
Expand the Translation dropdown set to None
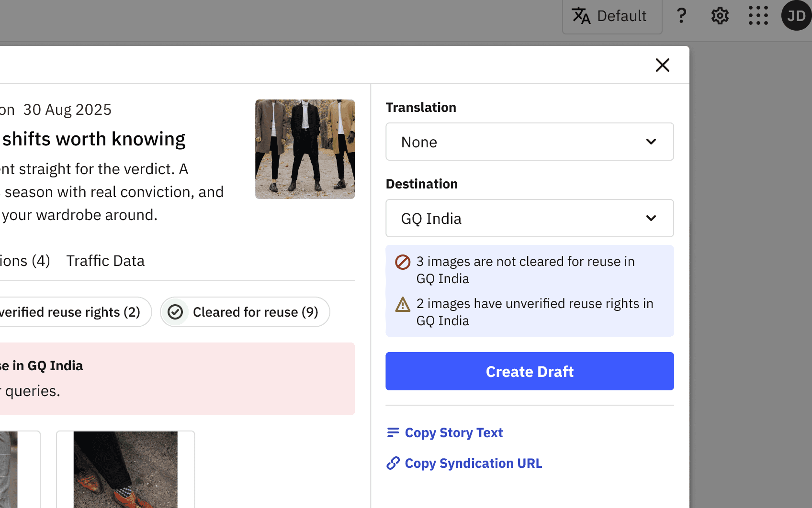click(530, 142)
